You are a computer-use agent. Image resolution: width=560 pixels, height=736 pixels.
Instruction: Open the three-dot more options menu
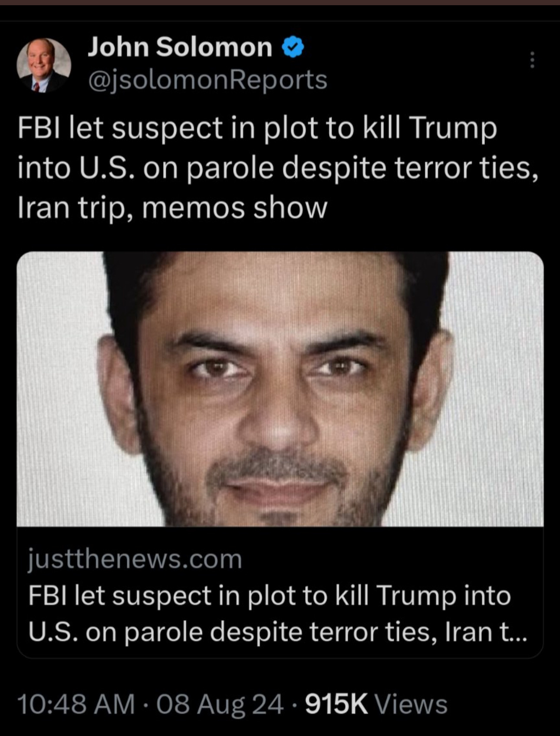(x=532, y=60)
